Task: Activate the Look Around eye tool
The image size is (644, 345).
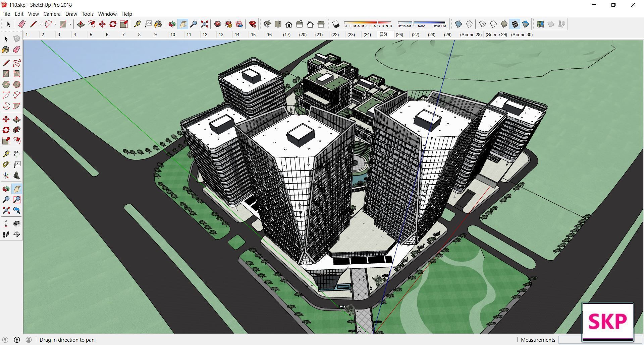Action: point(17,224)
